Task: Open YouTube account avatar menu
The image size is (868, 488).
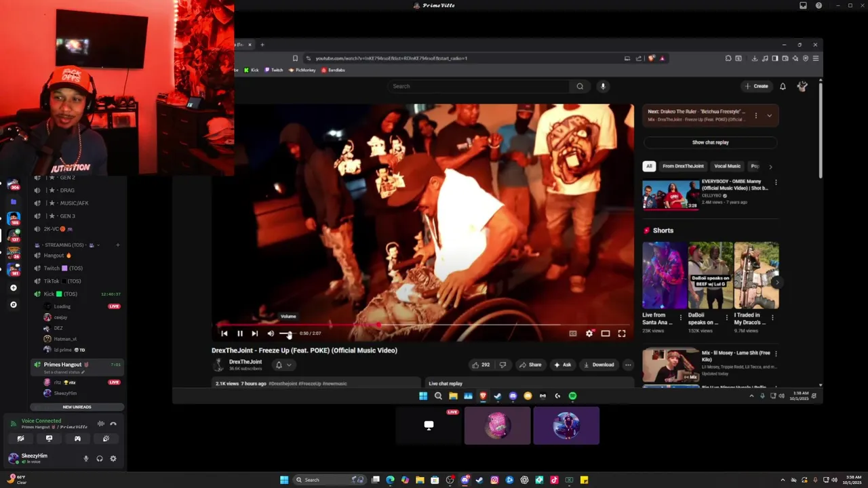Action: point(802,86)
